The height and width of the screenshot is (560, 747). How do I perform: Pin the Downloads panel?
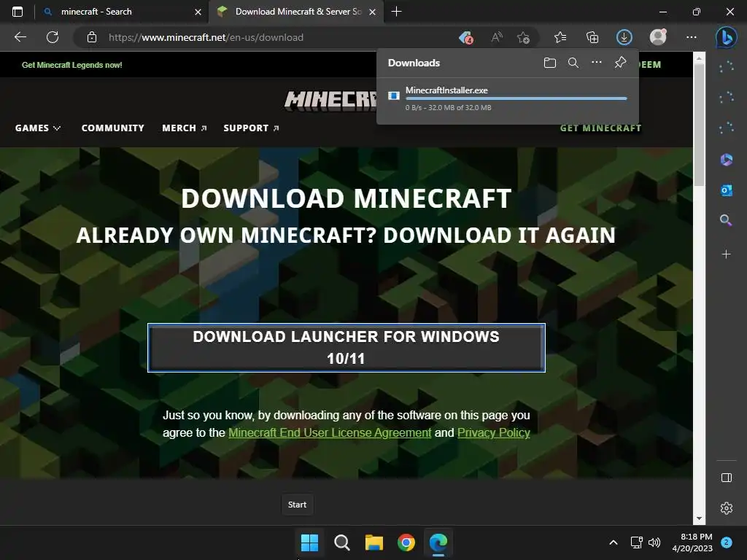620,63
